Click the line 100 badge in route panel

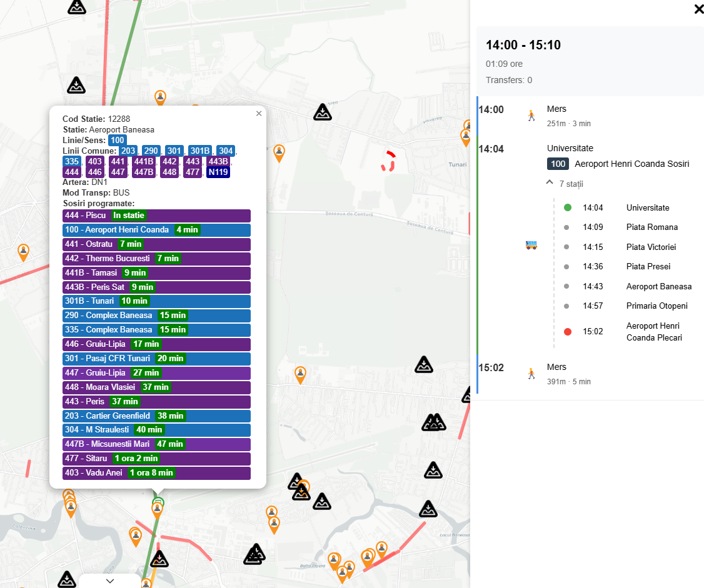(558, 164)
